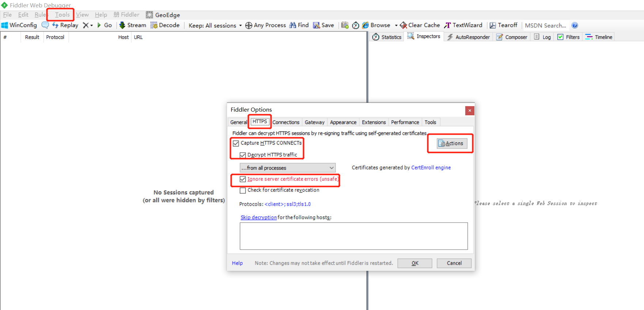Open the File menu
Screen dimensions: 644x310
coord(7,15)
